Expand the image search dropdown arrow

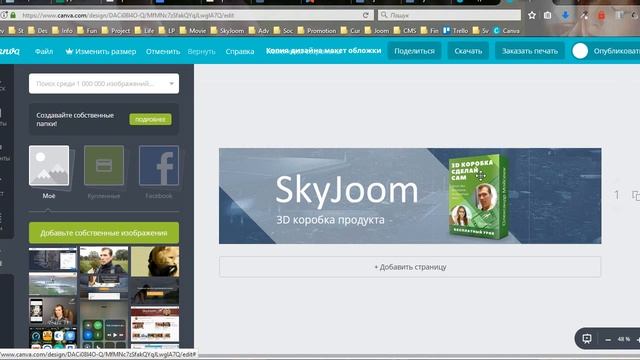pyautogui.click(x=172, y=84)
